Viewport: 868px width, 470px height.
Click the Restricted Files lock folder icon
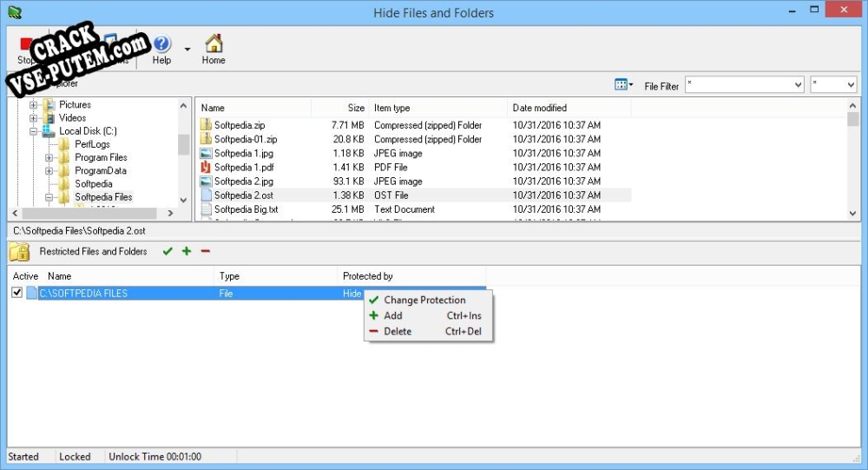(19, 252)
